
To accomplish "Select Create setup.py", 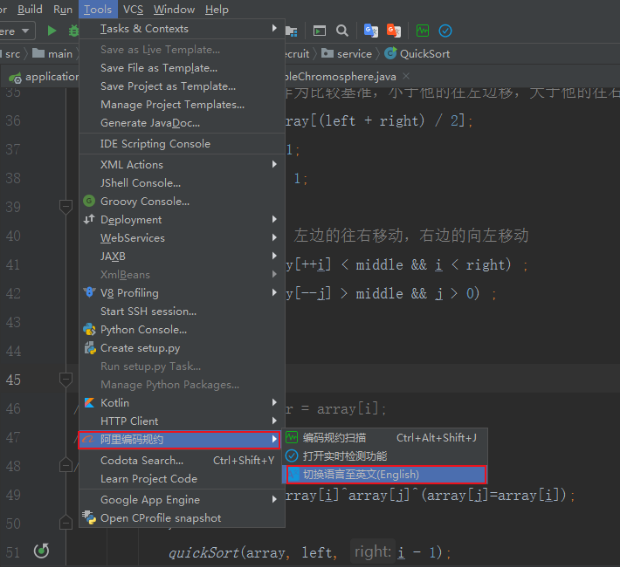I will [x=182, y=348].
